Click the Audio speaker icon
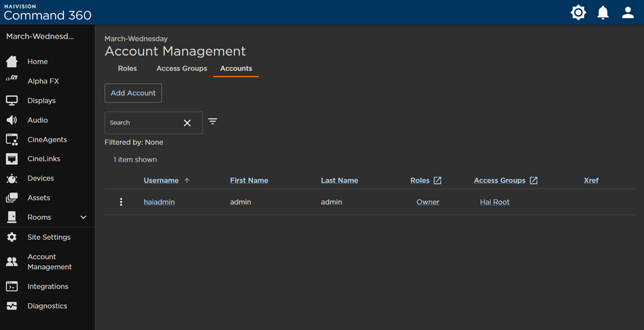The image size is (644, 330). click(x=12, y=120)
